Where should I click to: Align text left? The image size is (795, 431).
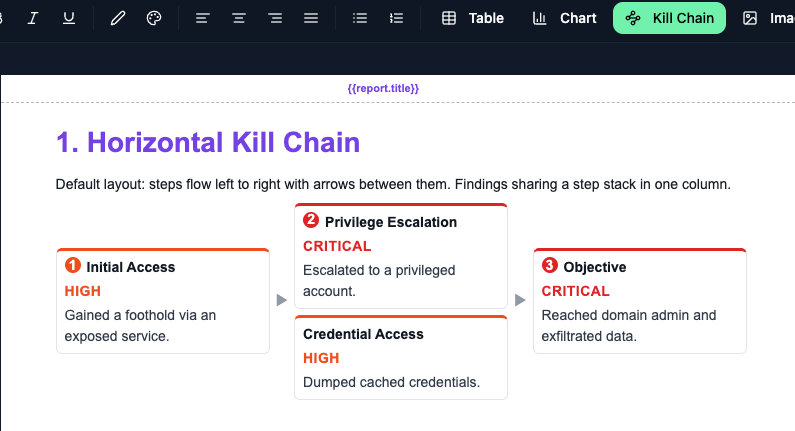pos(202,18)
